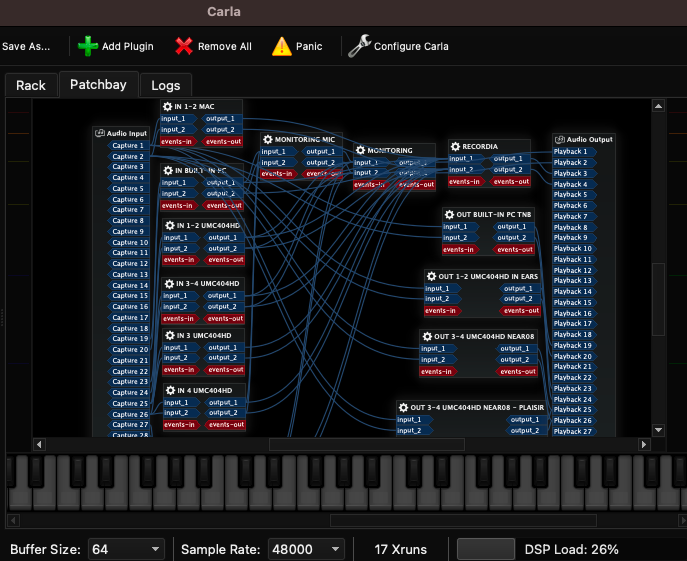The image size is (687, 561).
Task: Click gear icon on IN 3 UMC404HD node
Action: (x=168, y=334)
